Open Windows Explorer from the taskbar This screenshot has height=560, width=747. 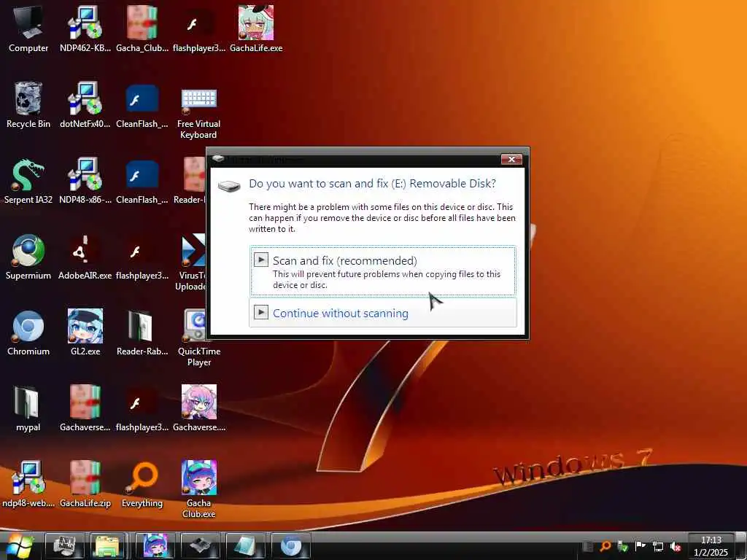pos(108,546)
